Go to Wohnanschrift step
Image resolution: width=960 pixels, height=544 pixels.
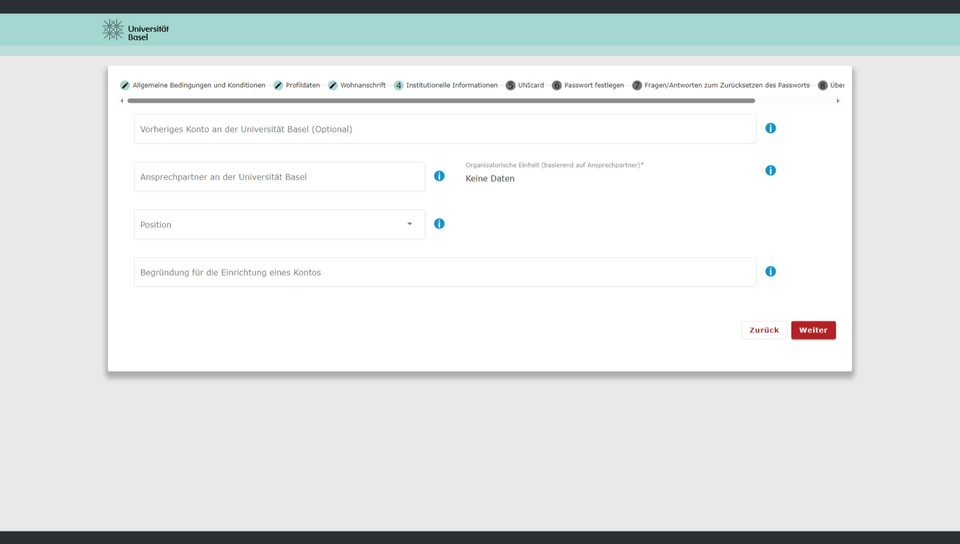pyautogui.click(x=362, y=86)
